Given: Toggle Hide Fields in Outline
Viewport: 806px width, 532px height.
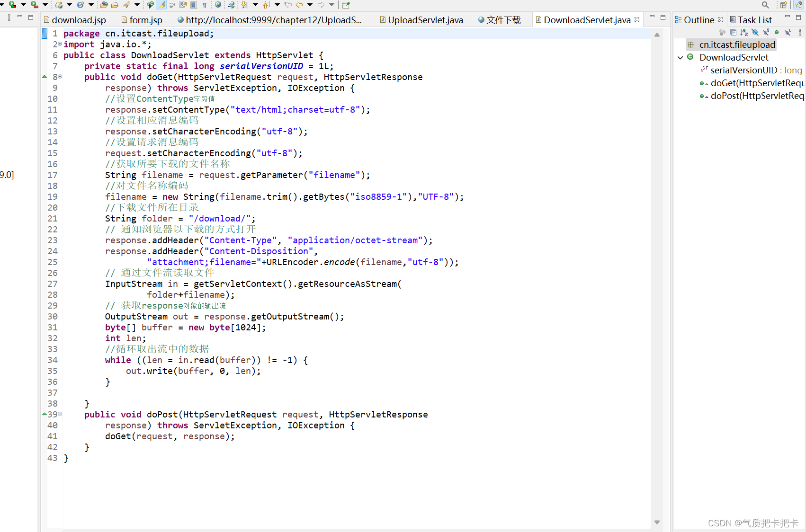Looking at the screenshot, I should pyautogui.click(x=755, y=32).
